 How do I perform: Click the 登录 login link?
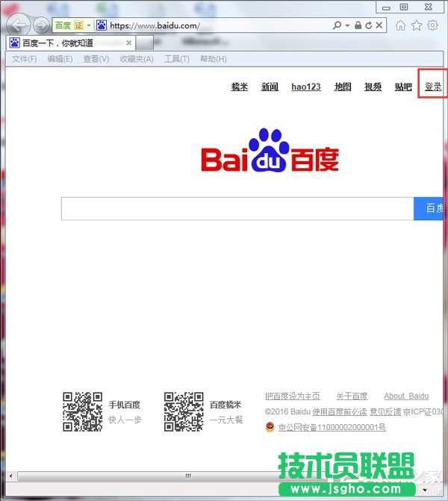point(433,87)
